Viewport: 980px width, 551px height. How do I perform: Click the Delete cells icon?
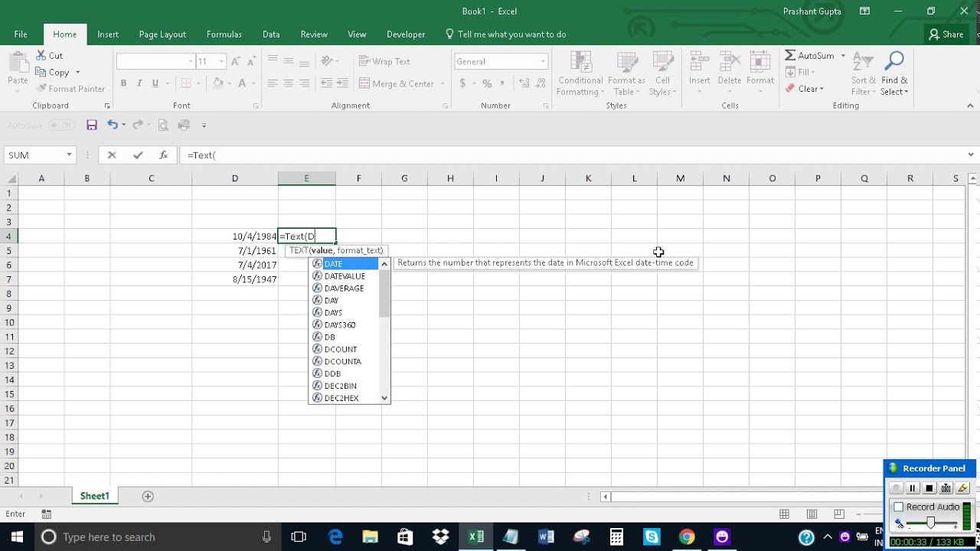[x=730, y=63]
